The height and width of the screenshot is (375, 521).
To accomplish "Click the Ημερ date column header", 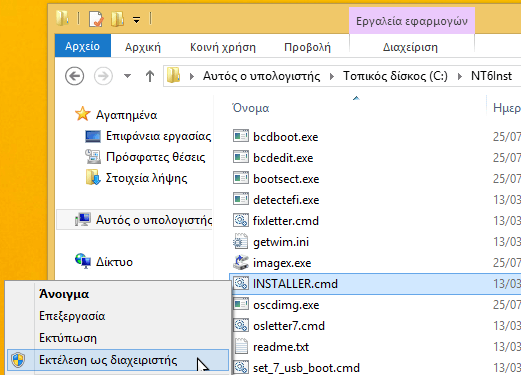I will 507,108.
